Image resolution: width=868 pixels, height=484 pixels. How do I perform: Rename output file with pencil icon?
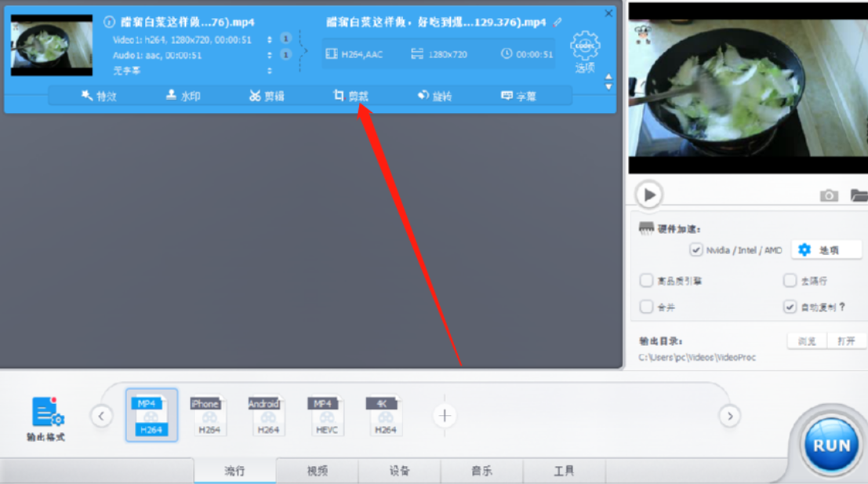click(x=557, y=22)
